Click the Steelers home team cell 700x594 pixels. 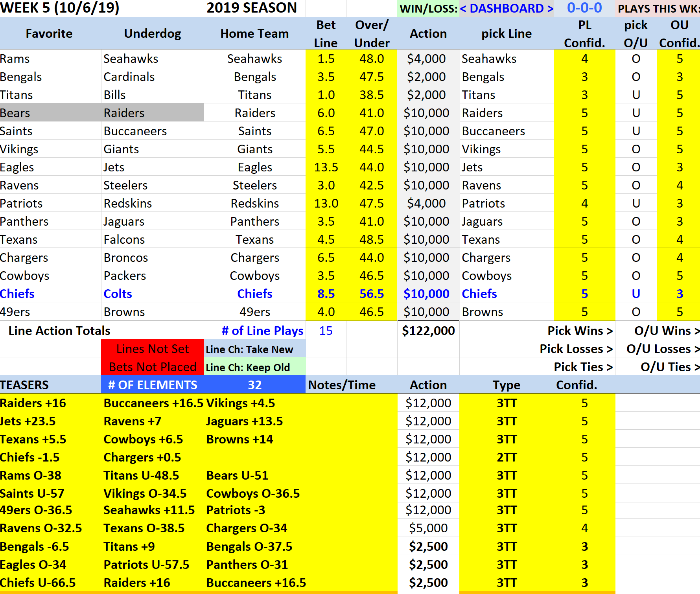pos(254,186)
